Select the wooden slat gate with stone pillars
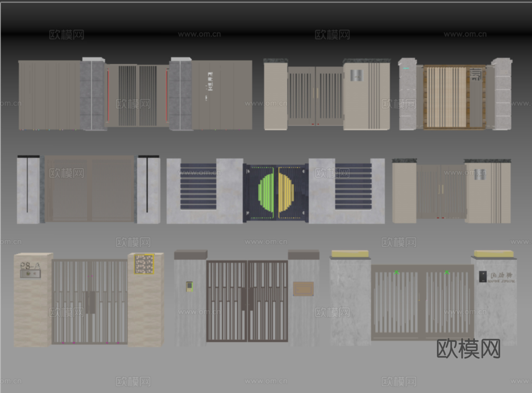Viewport: 532px width, 393px height. pos(455,94)
